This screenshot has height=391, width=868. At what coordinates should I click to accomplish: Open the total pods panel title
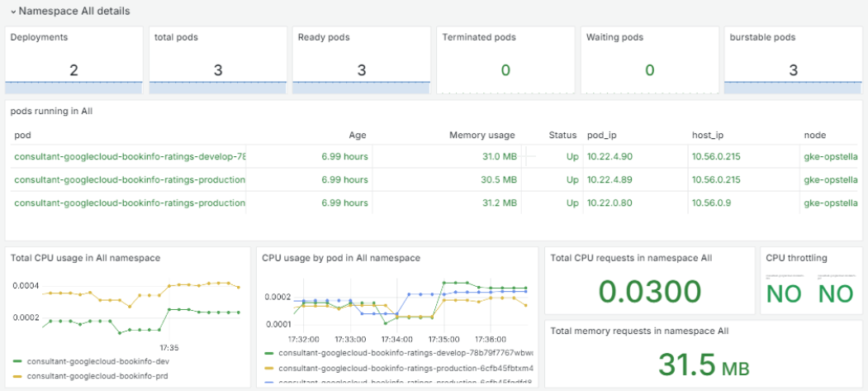[176, 38]
